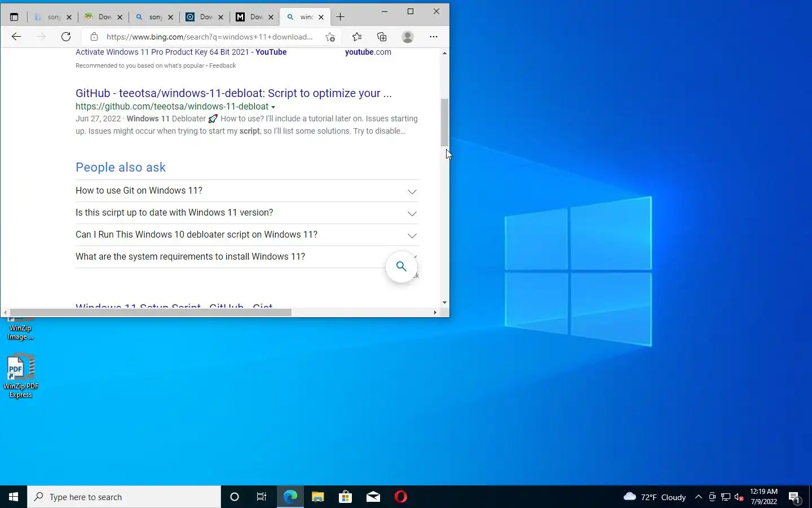Open Collections panel

(x=382, y=37)
